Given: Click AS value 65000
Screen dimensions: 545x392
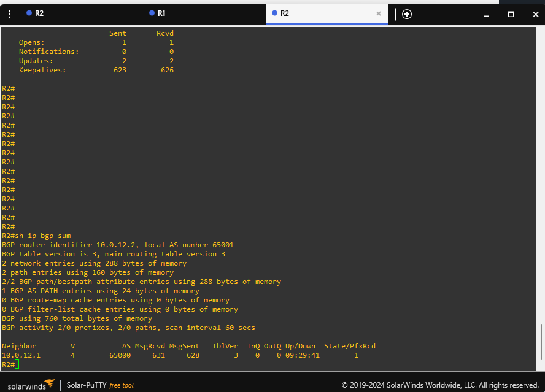Looking at the screenshot, I should 120,355.
